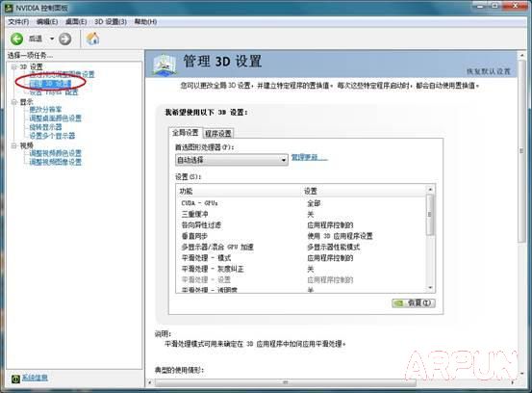Click the Forward arrow button in toolbar

(x=64, y=39)
